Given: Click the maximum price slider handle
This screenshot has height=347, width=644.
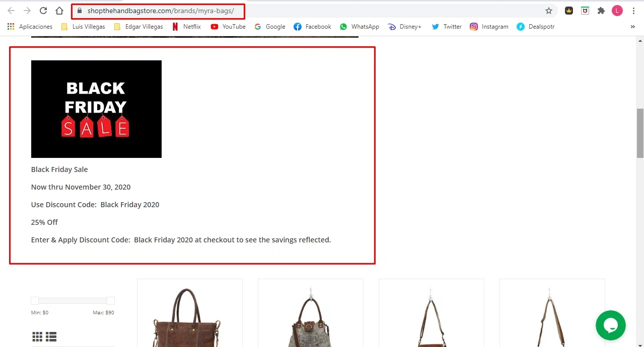Looking at the screenshot, I should [x=111, y=301].
